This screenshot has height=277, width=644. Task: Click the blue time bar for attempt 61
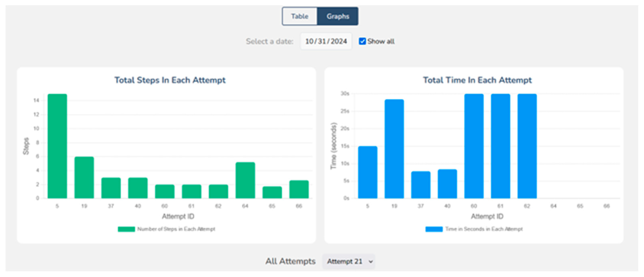tap(500, 146)
